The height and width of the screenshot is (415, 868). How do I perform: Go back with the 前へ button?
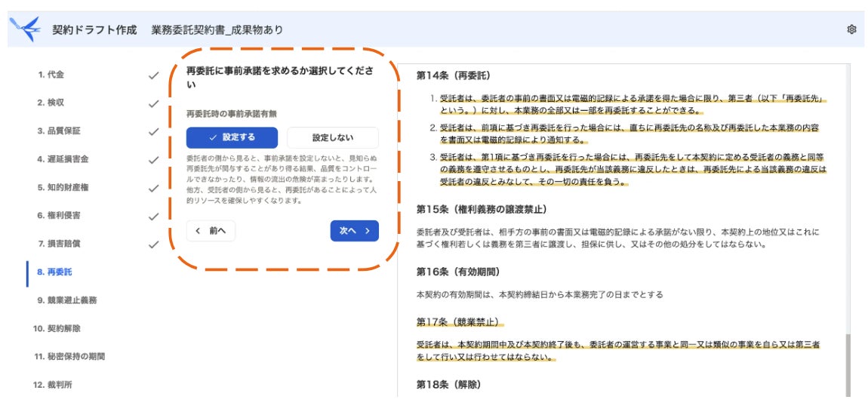[x=211, y=231]
